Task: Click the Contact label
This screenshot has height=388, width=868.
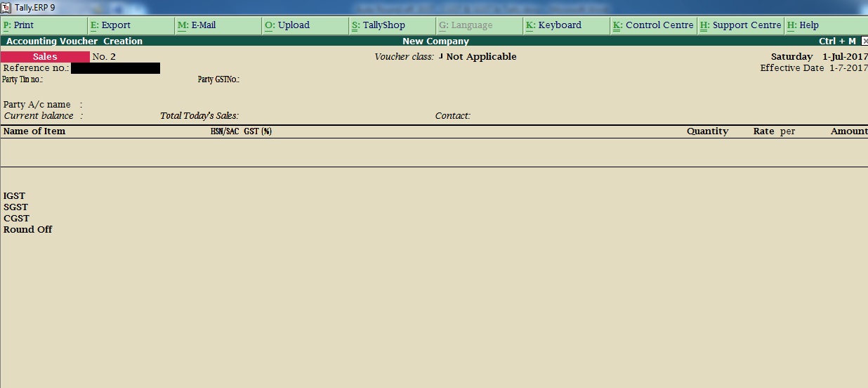Action: [453, 116]
